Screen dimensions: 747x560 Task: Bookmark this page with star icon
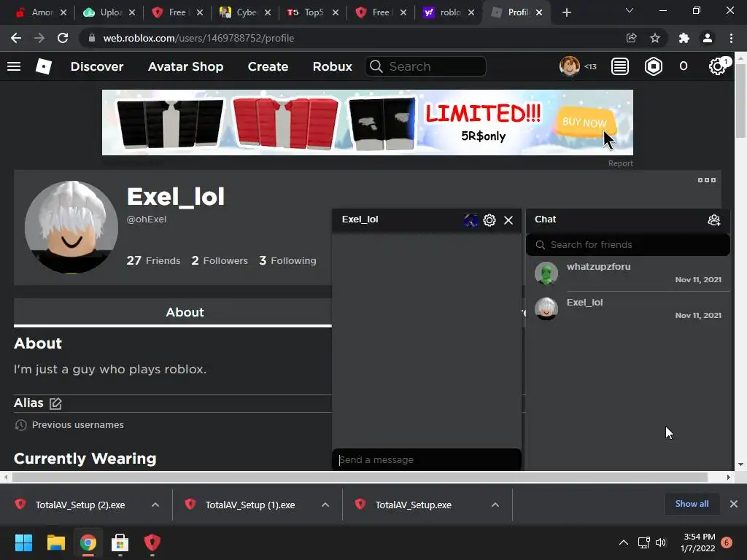click(655, 38)
